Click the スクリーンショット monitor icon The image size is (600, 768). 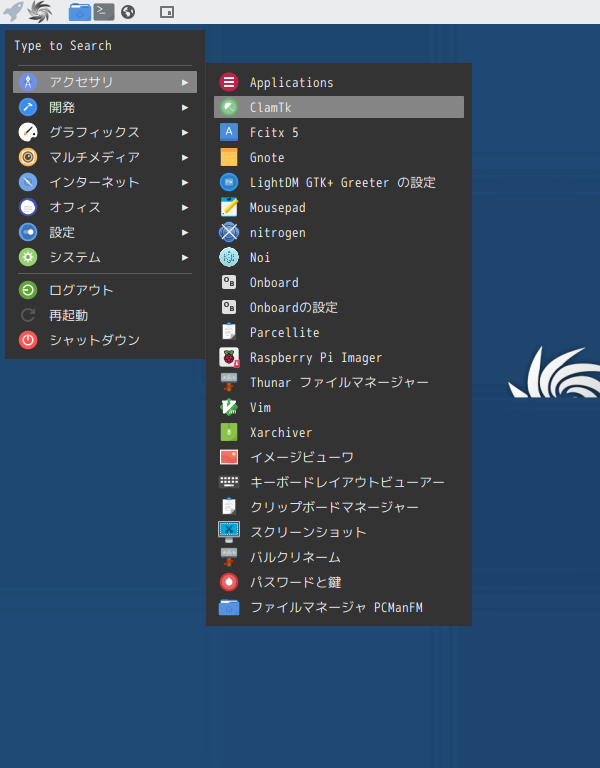[x=229, y=532]
